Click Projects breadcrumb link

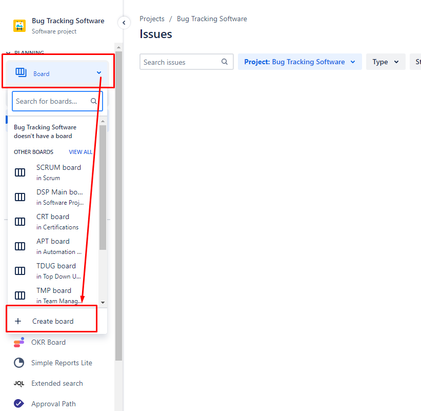coord(152,19)
